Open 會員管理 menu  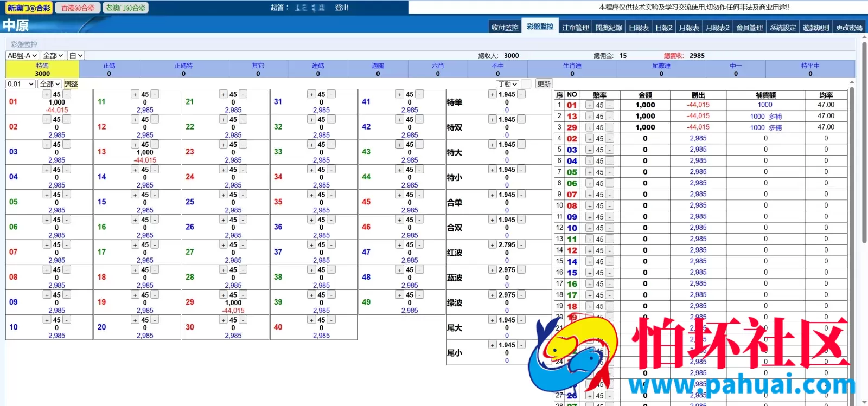tap(749, 28)
